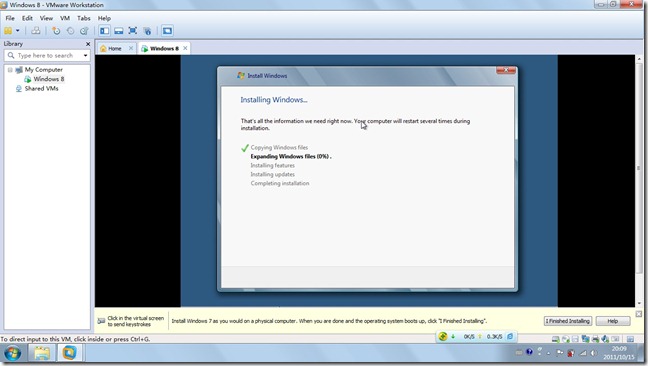Click the blue icon on speed widget

point(510,337)
